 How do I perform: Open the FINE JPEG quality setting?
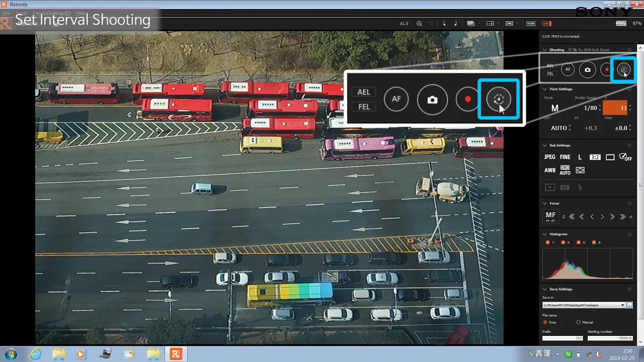565,157
